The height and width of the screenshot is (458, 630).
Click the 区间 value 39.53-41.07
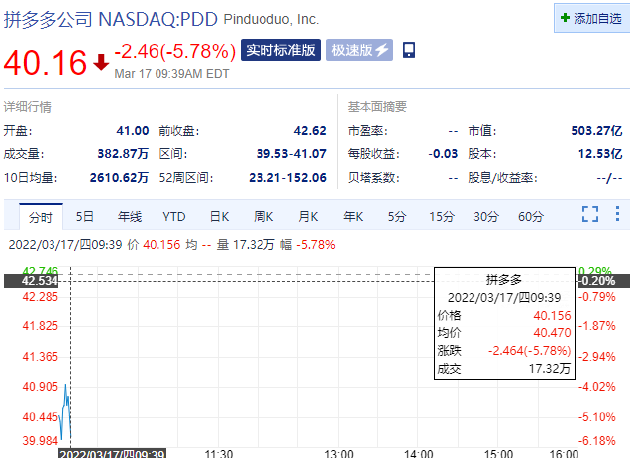point(292,154)
